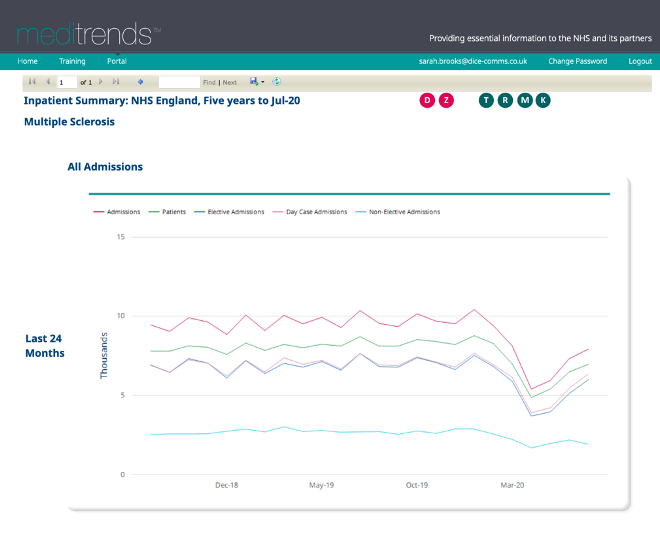
Task: Click the Oct-19 axis label
Action: click(x=417, y=485)
